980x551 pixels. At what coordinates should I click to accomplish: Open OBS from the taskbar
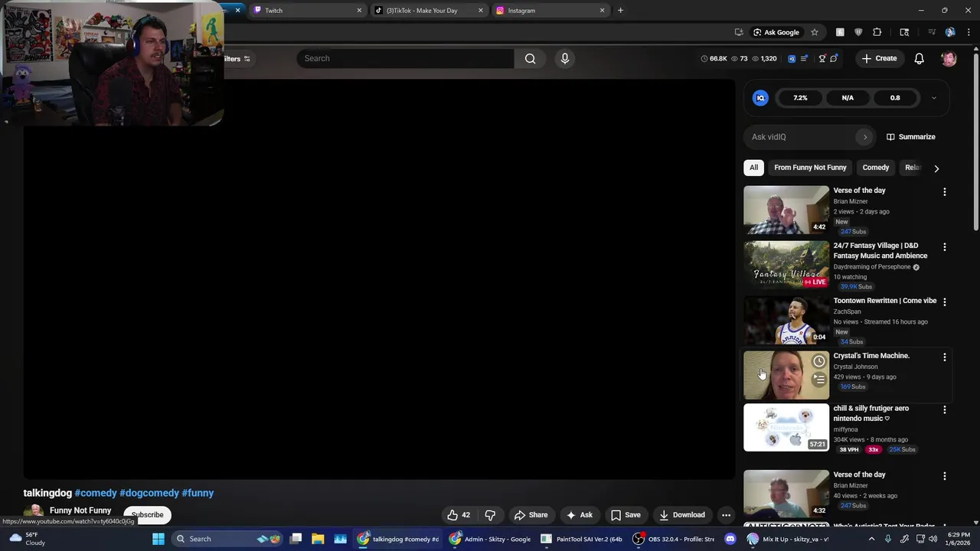point(674,539)
